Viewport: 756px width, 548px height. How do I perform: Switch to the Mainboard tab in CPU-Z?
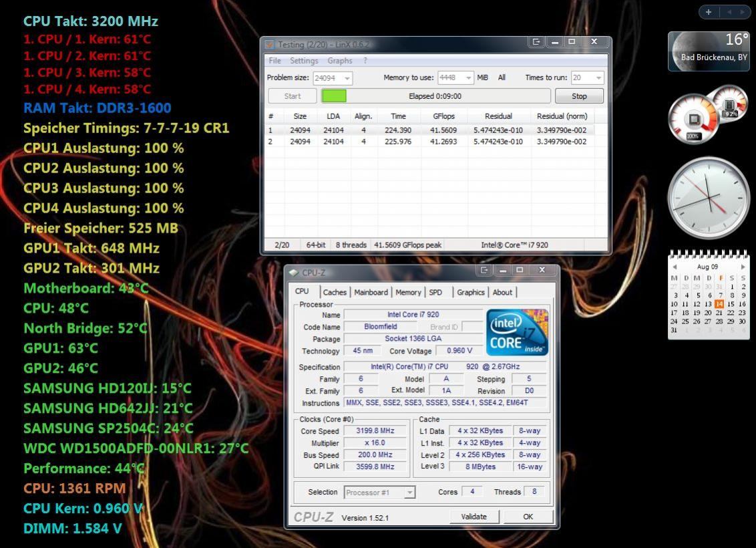click(371, 292)
